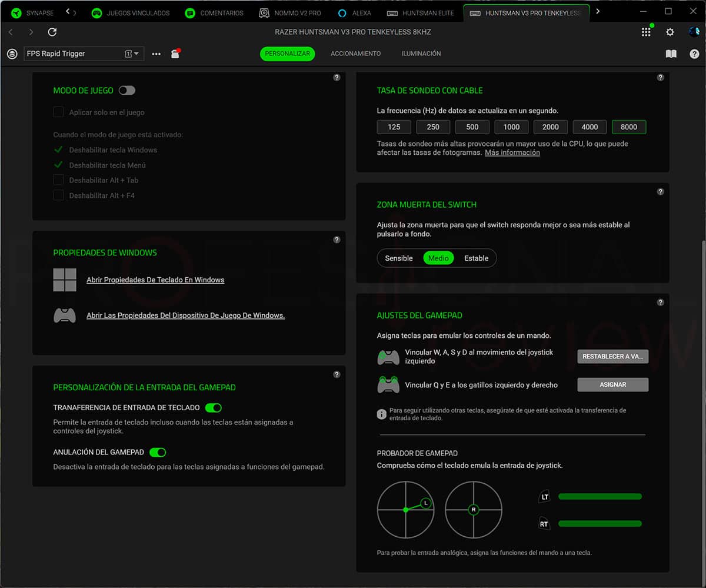Screen dimensions: 706x588
Task: Set polling rate to 2000 Hz
Action: point(551,127)
